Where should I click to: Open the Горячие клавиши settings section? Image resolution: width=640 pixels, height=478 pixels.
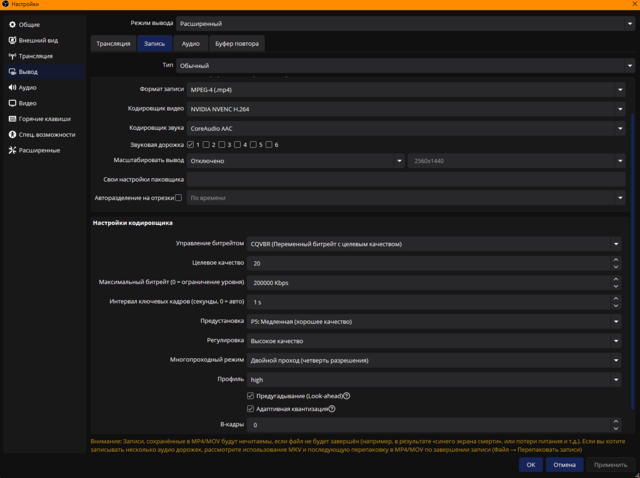[44, 119]
